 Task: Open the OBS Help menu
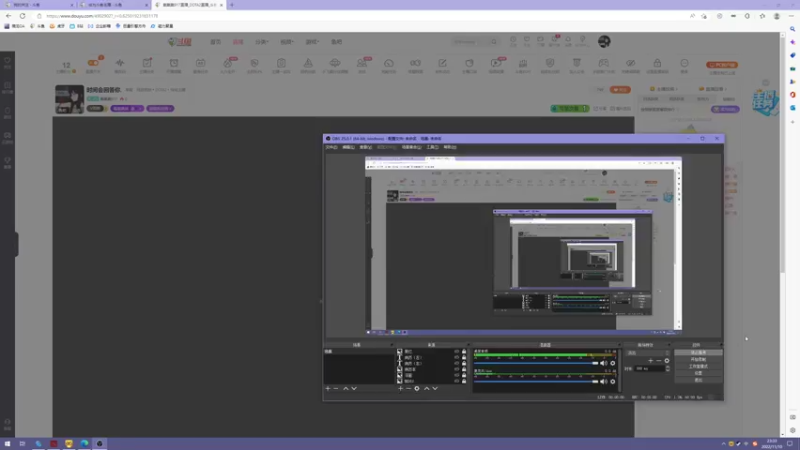point(449,147)
